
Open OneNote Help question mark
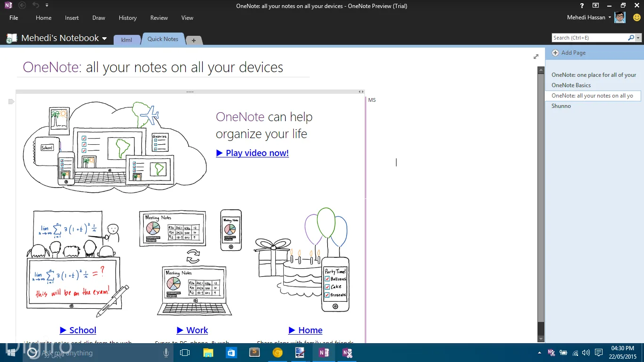click(582, 6)
